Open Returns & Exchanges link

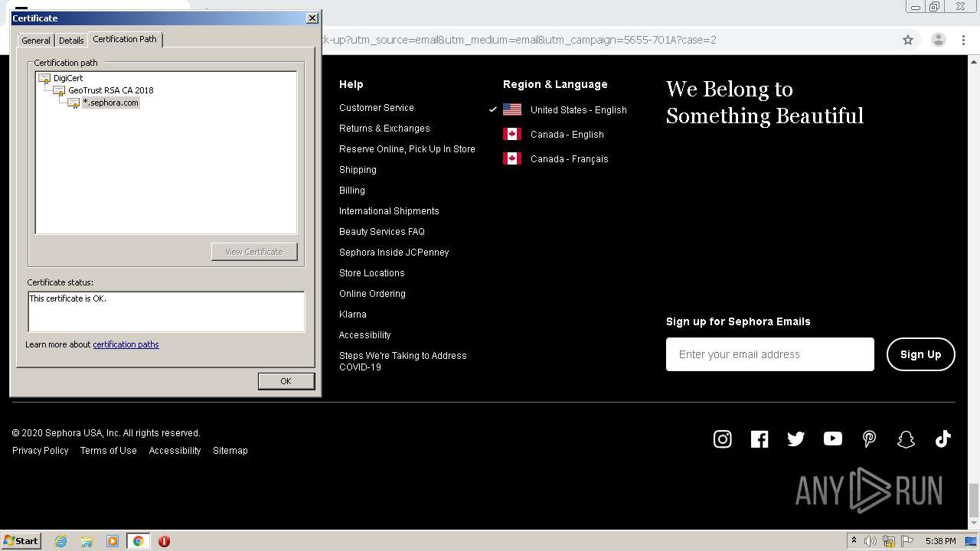[x=384, y=129]
